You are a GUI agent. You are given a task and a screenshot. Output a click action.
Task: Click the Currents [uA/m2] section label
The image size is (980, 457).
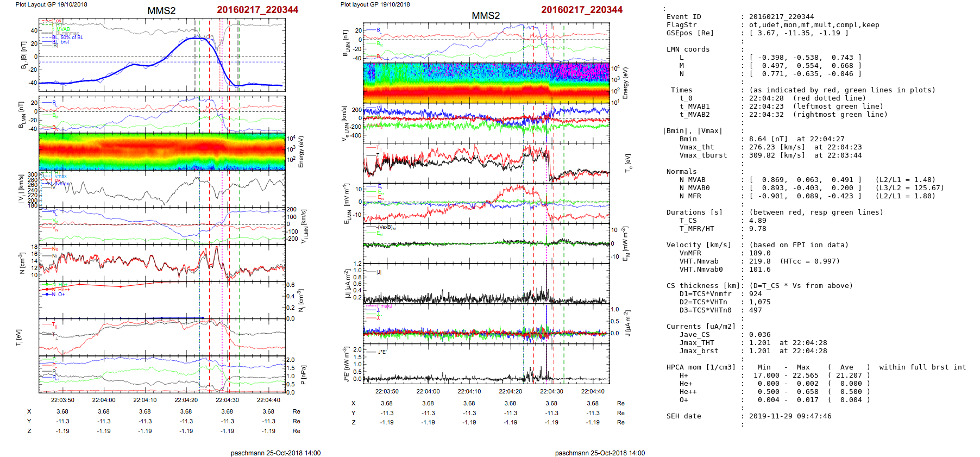tap(701, 327)
